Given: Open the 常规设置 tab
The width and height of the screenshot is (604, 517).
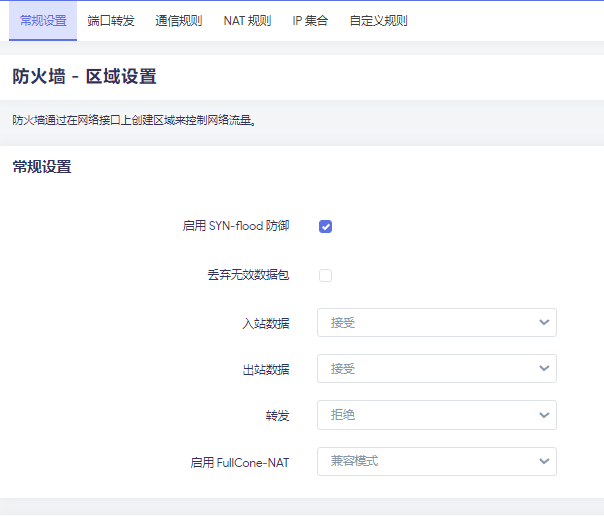Looking at the screenshot, I should click(x=43, y=21).
